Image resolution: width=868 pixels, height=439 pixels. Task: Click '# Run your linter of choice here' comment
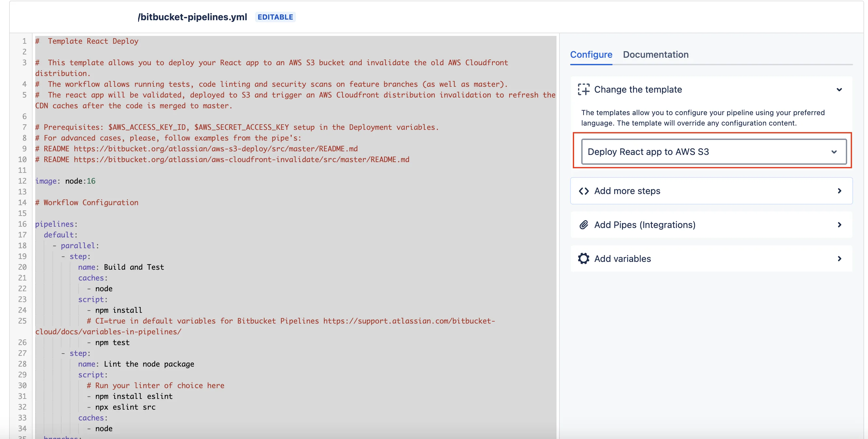[x=155, y=386]
